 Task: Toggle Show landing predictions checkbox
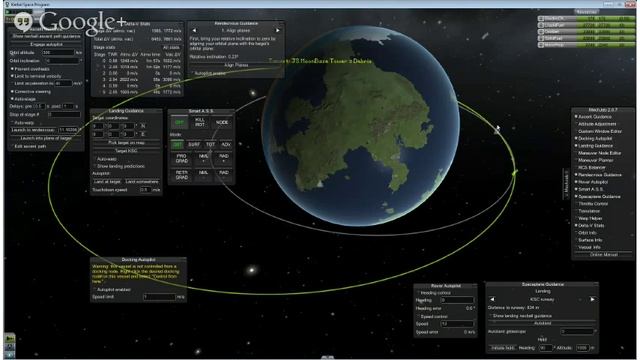point(120,167)
